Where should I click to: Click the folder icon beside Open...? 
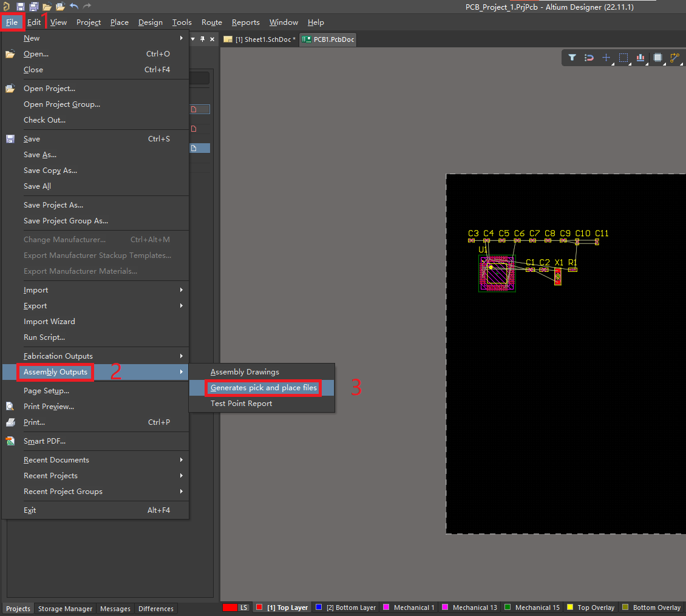tap(10, 54)
